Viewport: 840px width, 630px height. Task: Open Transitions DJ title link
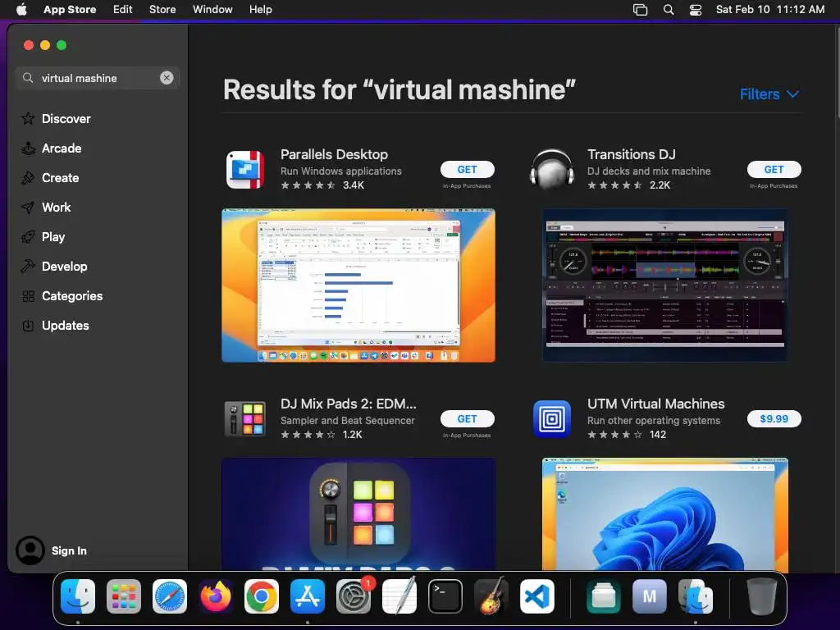coord(631,154)
